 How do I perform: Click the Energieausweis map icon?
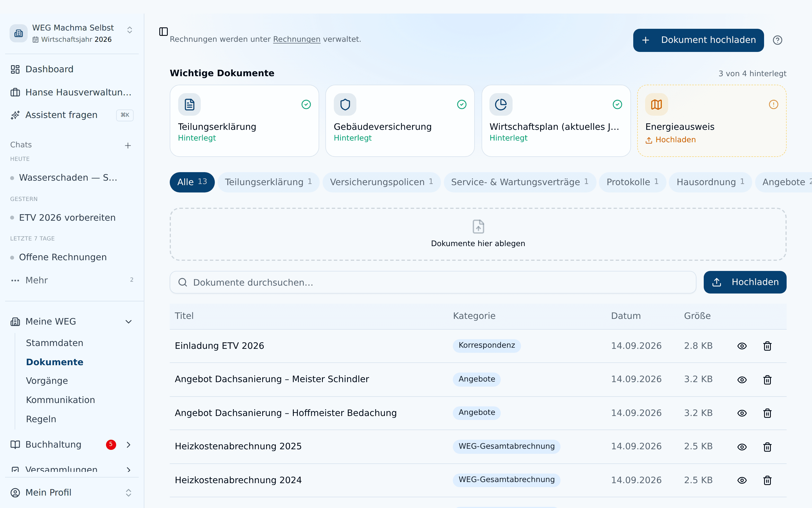(x=656, y=104)
